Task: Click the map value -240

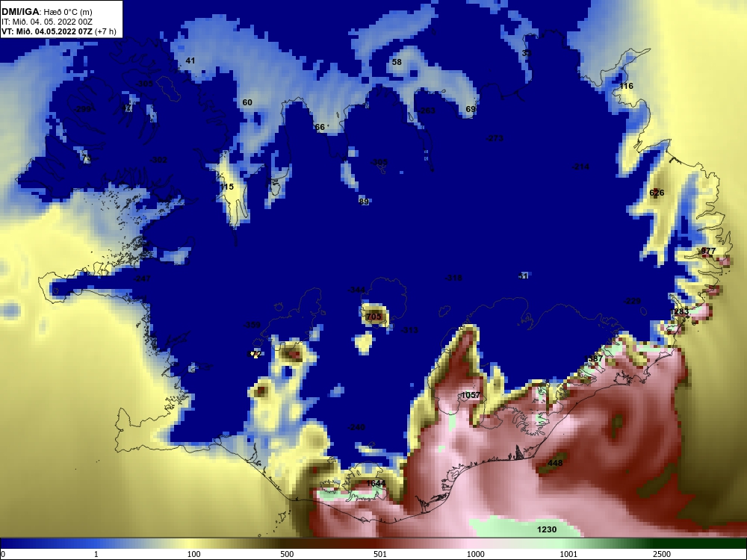Action: click(356, 427)
